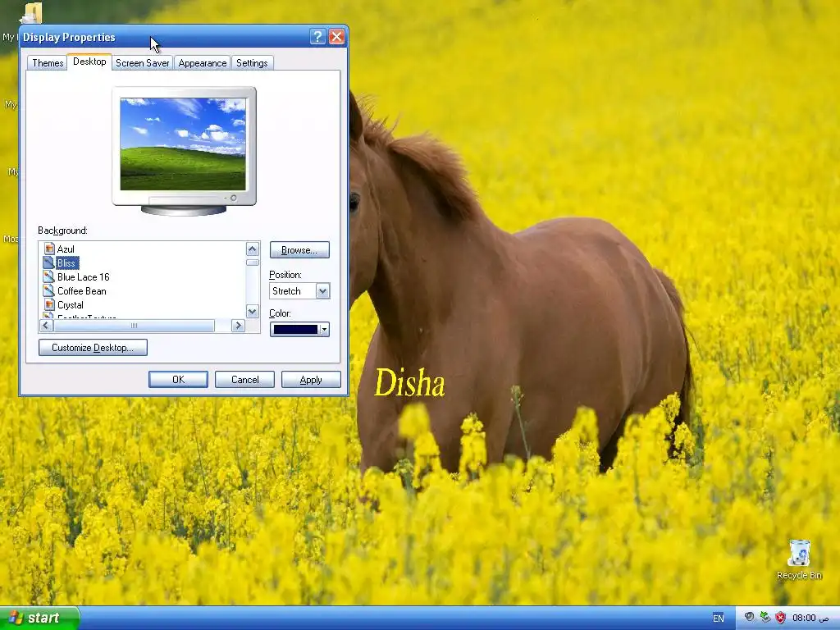Click the Cancel button
The image size is (840, 630).
point(244,379)
